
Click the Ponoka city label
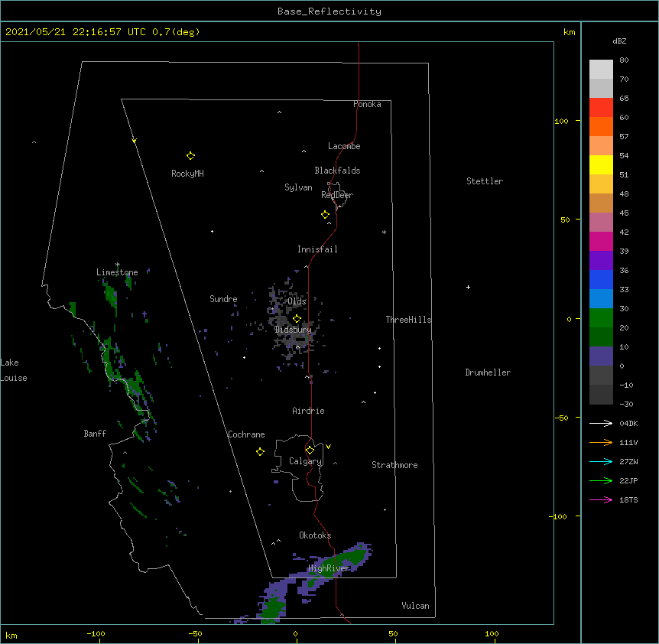367,104
